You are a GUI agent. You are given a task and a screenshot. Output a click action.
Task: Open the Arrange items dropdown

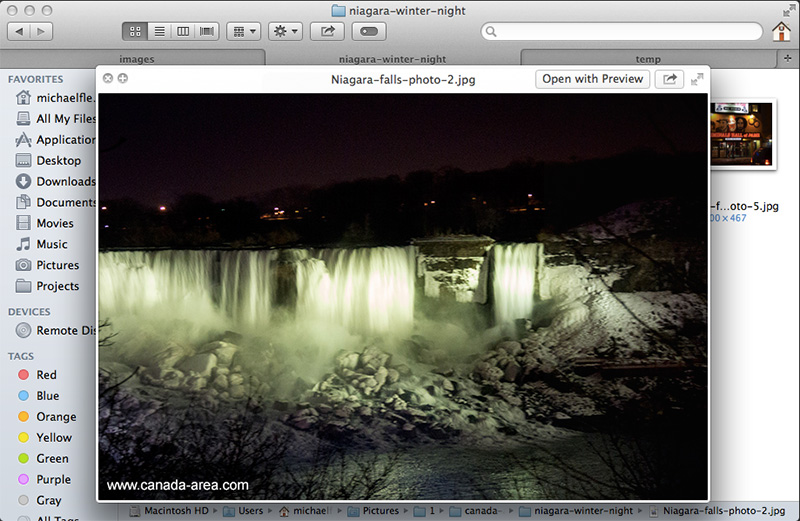coord(244,32)
